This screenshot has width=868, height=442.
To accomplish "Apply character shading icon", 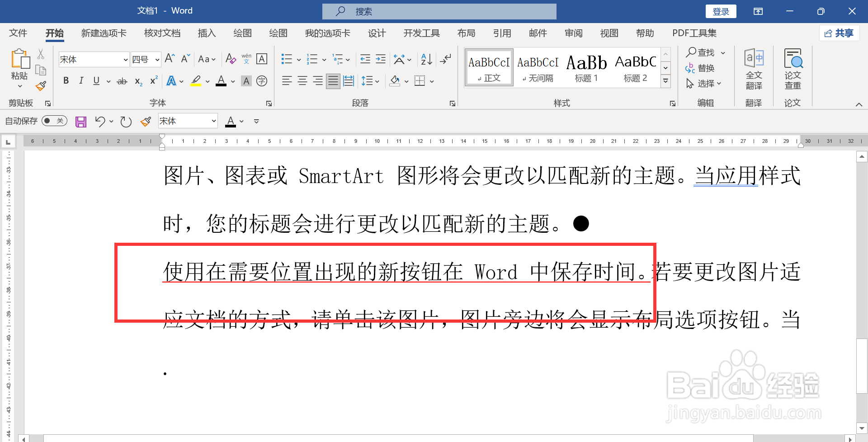I will click(x=246, y=81).
